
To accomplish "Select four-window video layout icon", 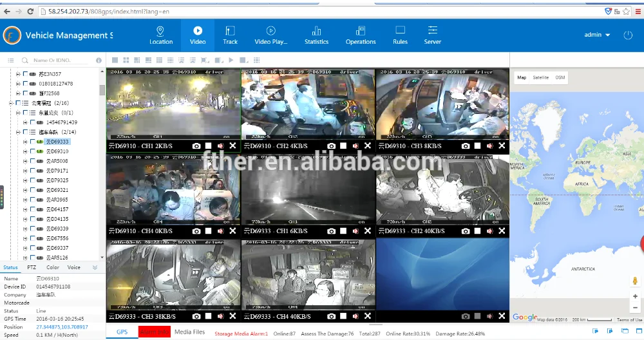I will [126, 61].
